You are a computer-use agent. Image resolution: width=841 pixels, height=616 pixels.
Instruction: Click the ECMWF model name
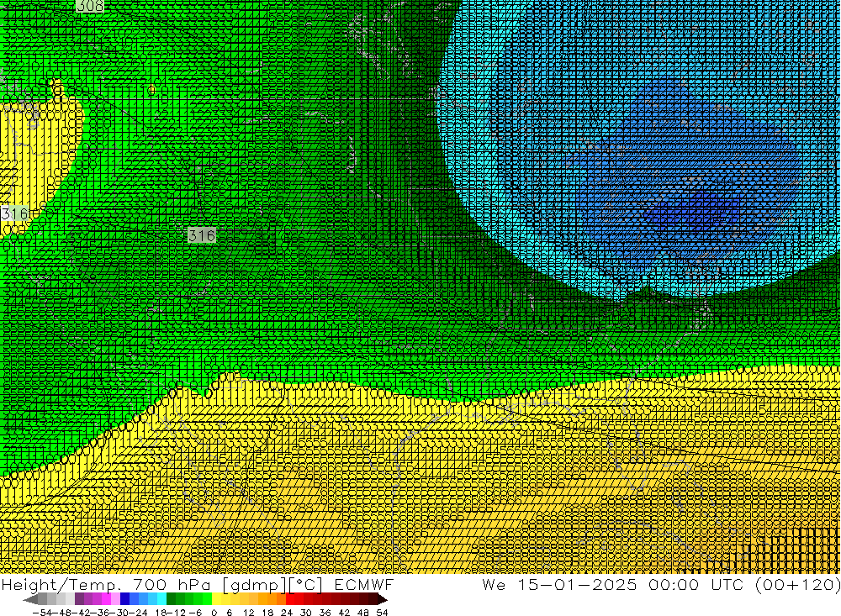(x=363, y=584)
